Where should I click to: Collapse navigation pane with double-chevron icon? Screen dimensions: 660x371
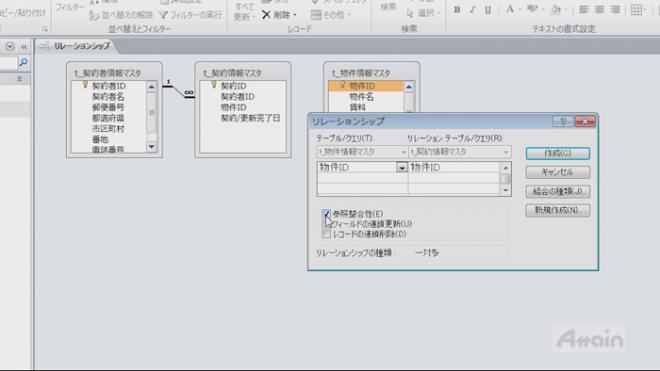24,47
